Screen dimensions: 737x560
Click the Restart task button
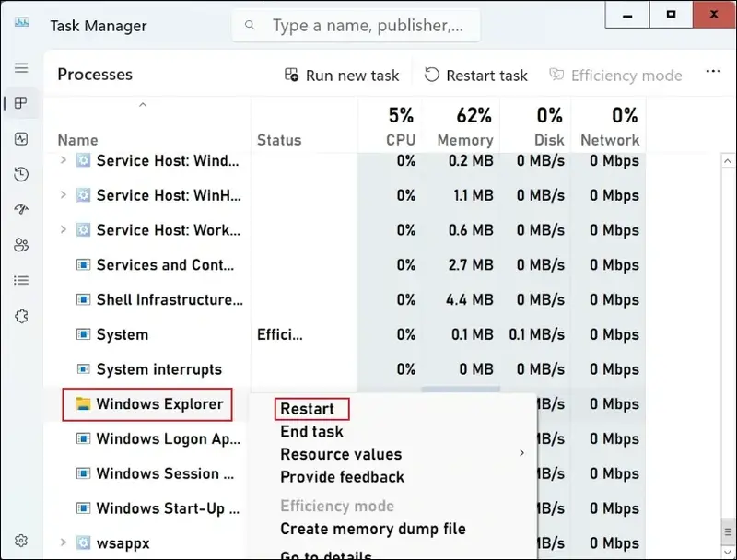tap(476, 76)
